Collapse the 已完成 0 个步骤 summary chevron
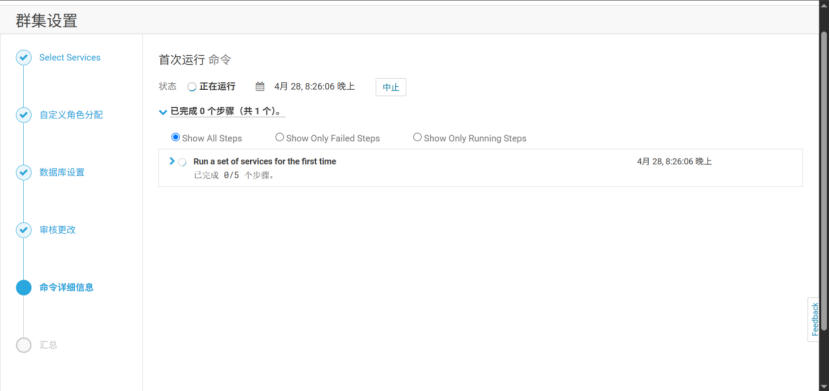Image resolution: width=830 pixels, height=391 pixels. click(163, 112)
